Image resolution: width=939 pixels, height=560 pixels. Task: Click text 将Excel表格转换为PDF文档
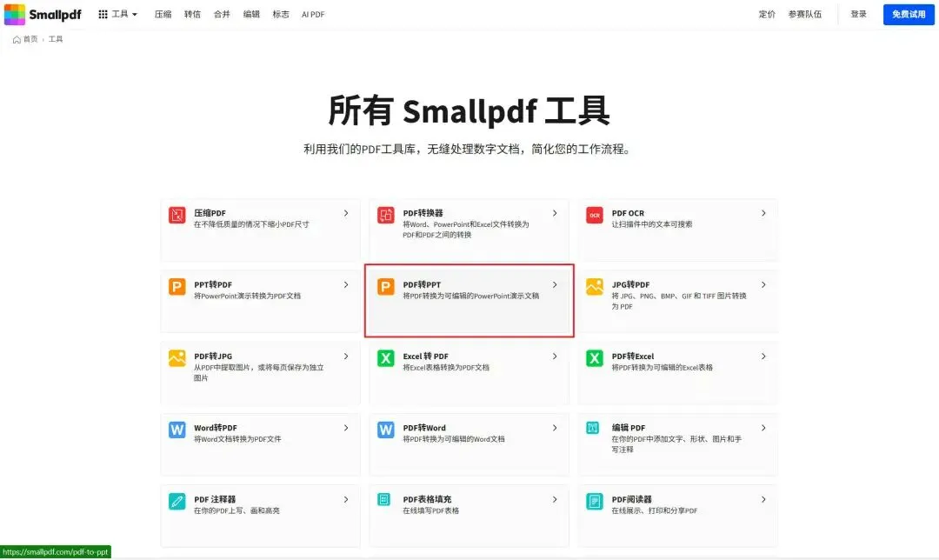pyautogui.click(x=446, y=368)
